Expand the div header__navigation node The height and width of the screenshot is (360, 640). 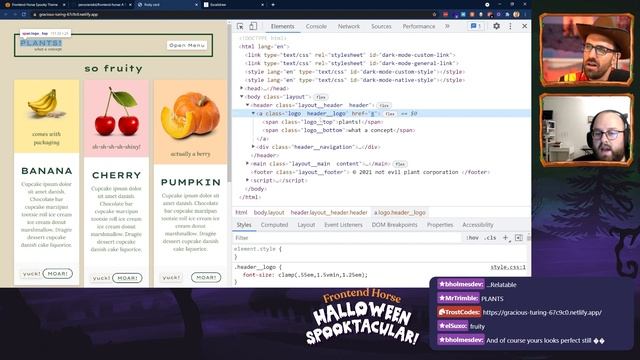click(x=253, y=147)
